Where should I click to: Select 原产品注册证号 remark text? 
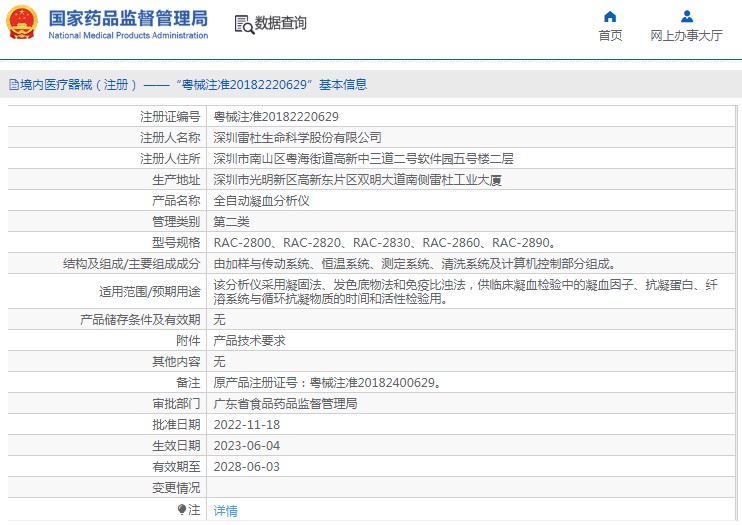[327, 383]
